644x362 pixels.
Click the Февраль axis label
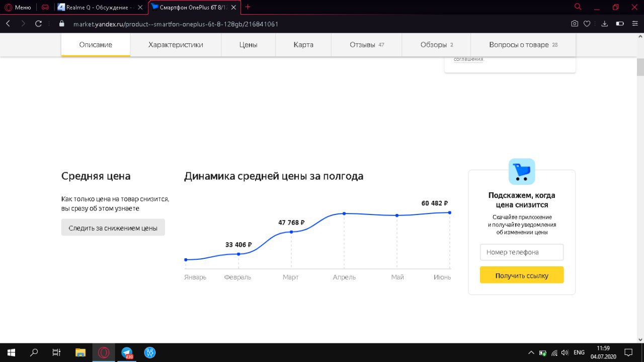[237, 277]
